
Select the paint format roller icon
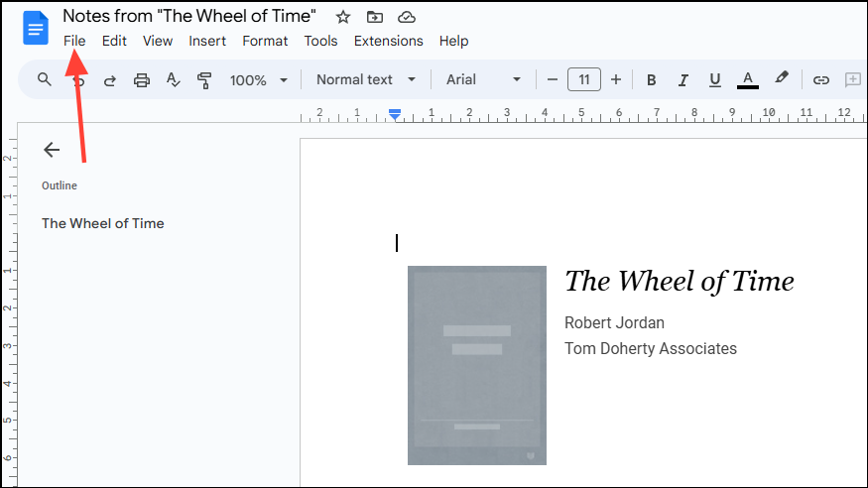pos(204,80)
